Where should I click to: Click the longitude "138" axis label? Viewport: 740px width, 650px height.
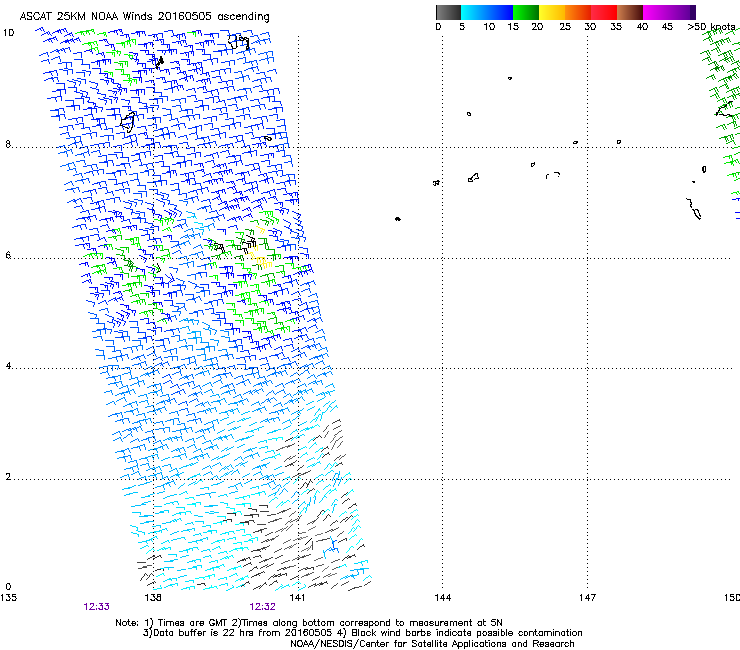153,598
